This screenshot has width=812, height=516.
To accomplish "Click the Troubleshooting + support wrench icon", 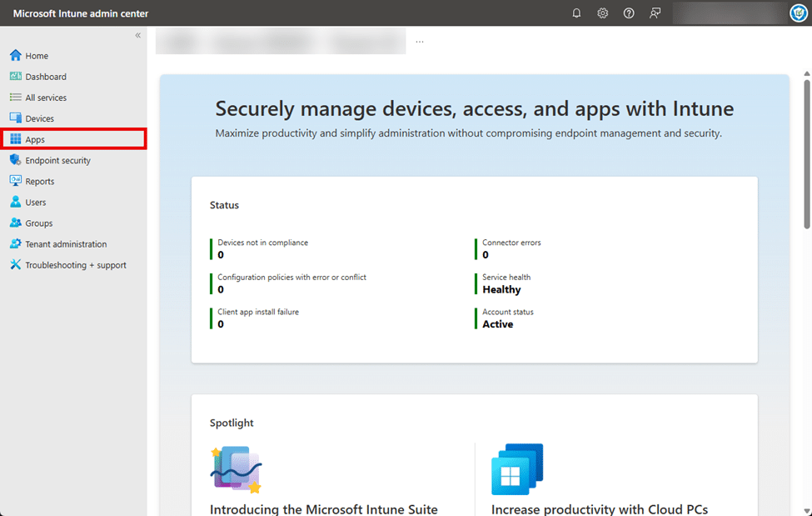I will coord(15,265).
